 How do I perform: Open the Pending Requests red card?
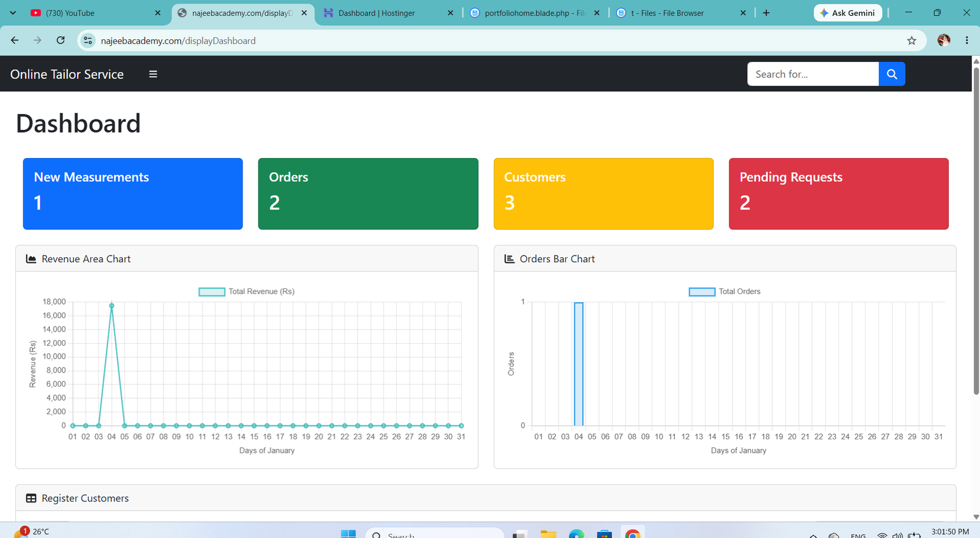pyautogui.click(x=839, y=194)
